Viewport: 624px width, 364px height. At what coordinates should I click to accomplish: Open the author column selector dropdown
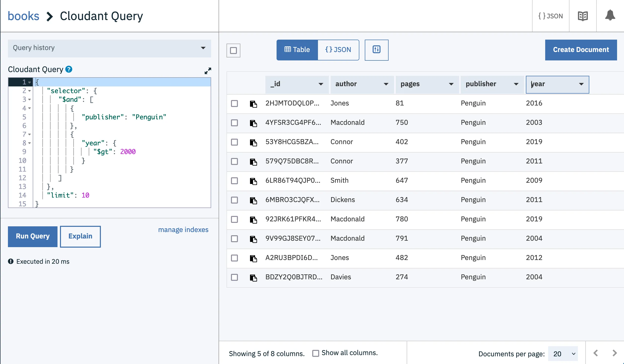[362, 84]
